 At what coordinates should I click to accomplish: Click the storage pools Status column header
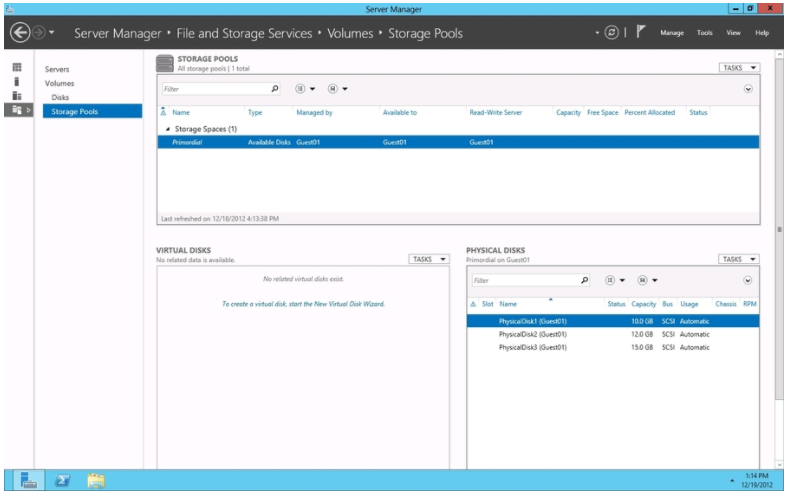click(698, 113)
